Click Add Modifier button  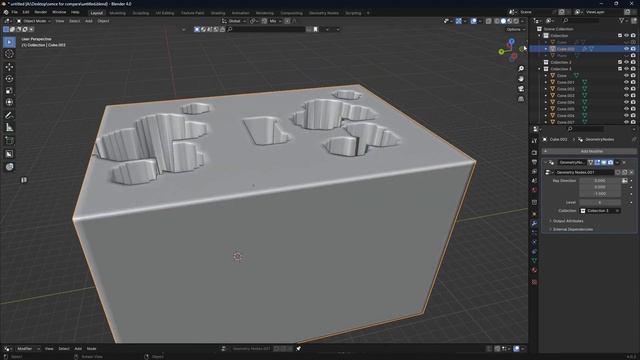[x=591, y=151]
